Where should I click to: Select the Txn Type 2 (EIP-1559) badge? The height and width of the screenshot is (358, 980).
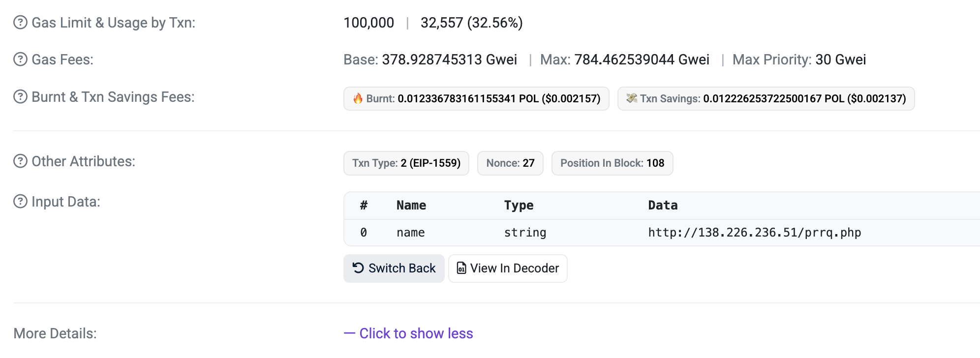[x=406, y=163]
